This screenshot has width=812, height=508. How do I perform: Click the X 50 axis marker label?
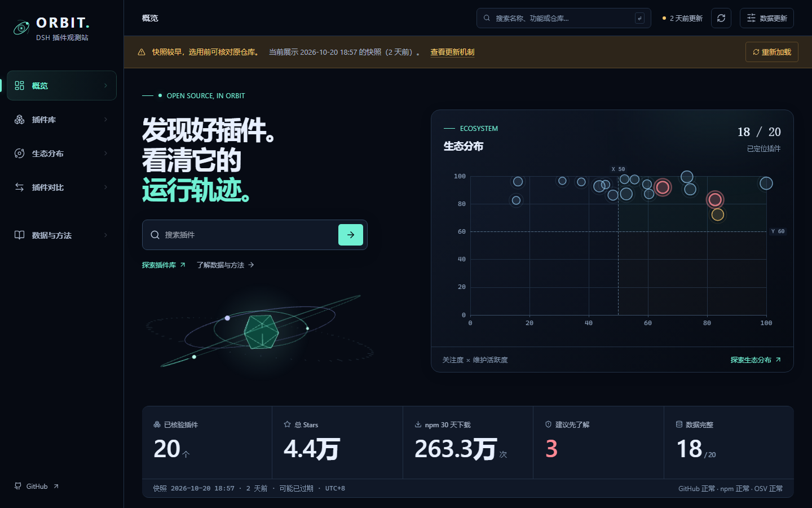pos(618,169)
